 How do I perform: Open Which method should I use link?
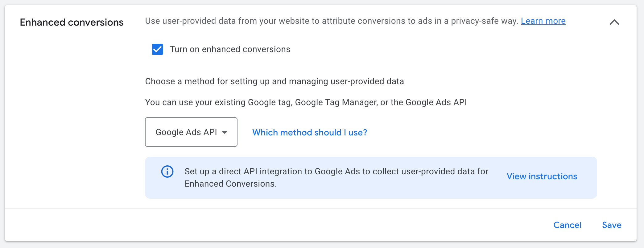tap(310, 132)
